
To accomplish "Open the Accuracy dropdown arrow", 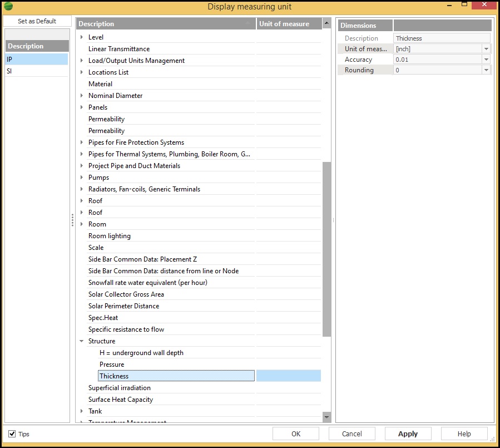I will pos(486,60).
